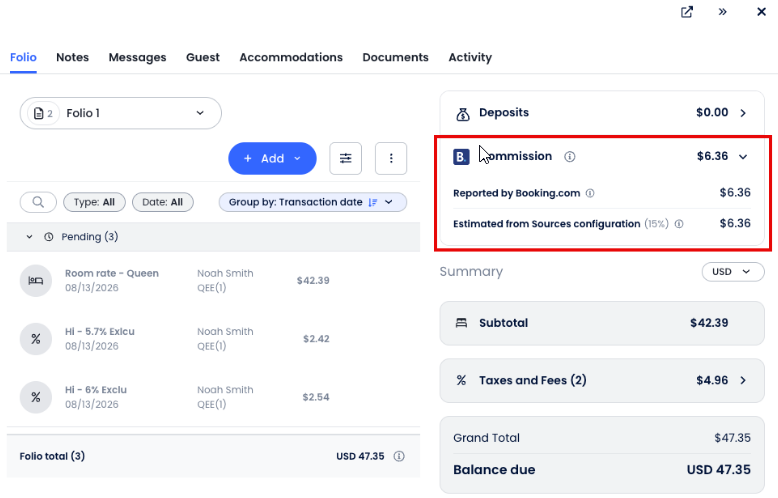This screenshot has width=778, height=498.
Task: Click Estimated from Sources configuration text
Action: 546,224
